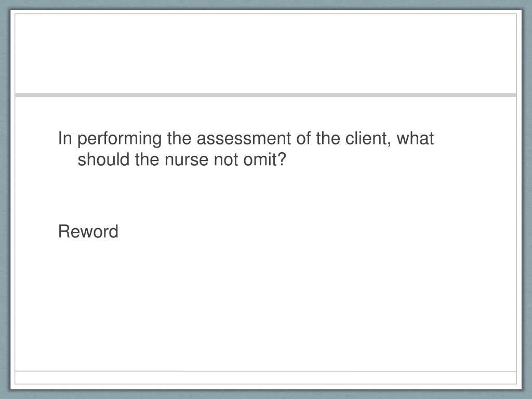Click the word "not" in the second line
The width and height of the screenshot is (532, 399).
225,159
